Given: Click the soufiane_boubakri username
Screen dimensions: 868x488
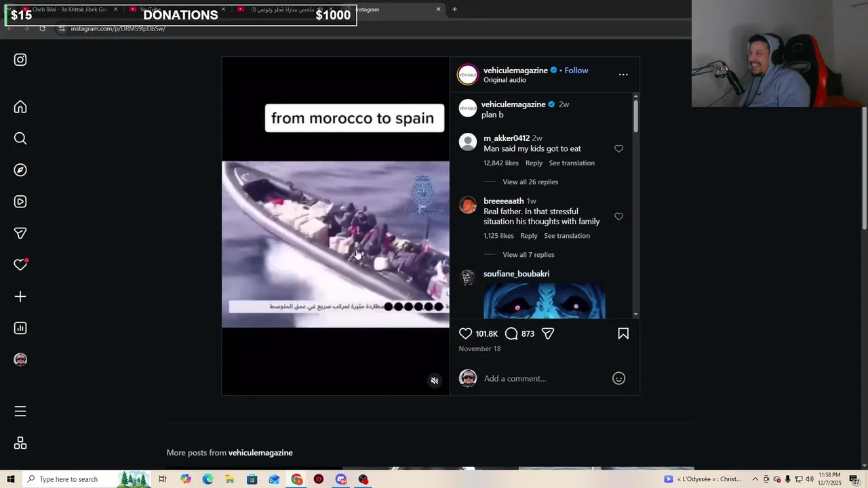Looking at the screenshot, I should [x=516, y=274].
